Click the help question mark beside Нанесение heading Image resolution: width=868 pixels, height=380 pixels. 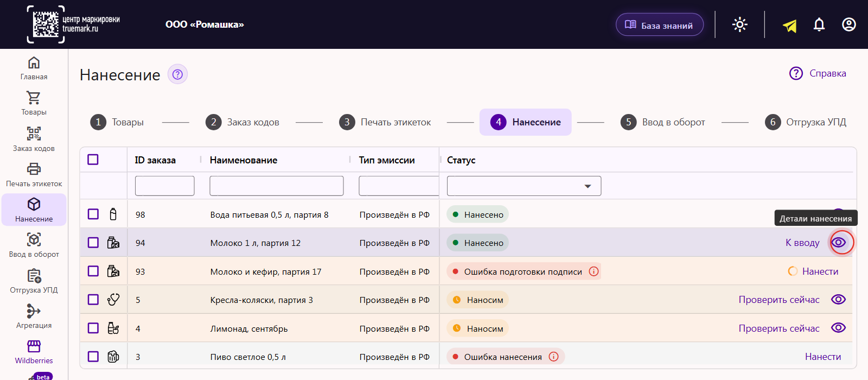point(177,74)
